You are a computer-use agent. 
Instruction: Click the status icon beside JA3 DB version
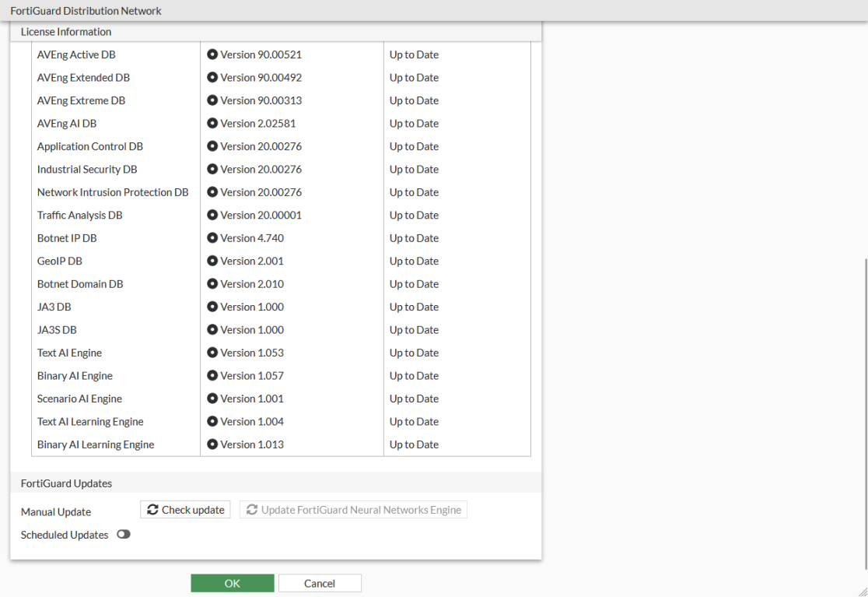coord(212,307)
